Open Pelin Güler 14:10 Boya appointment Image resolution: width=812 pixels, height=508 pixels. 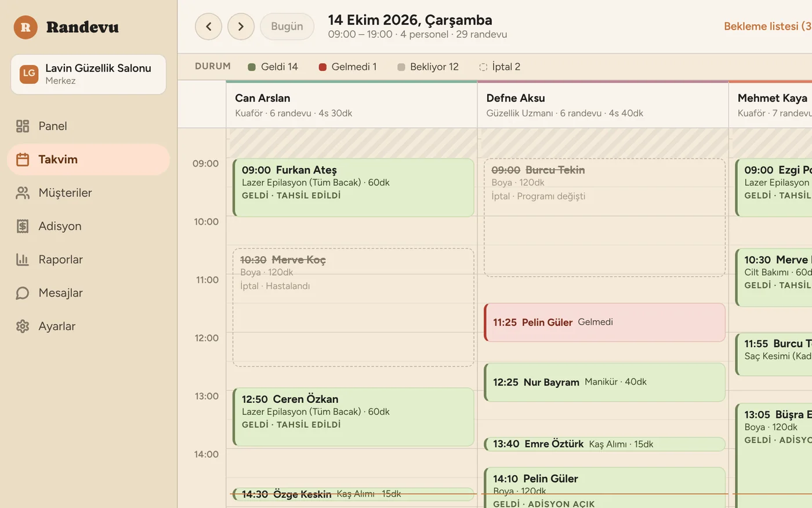coord(604,488)
